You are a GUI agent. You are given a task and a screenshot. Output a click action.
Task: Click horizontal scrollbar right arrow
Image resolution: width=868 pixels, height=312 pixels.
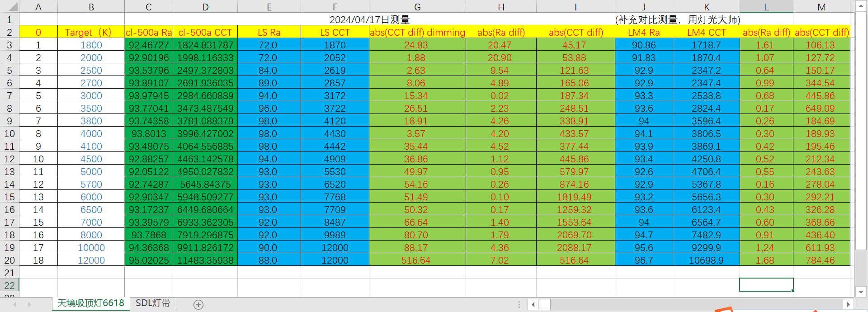tap(848, 304)
